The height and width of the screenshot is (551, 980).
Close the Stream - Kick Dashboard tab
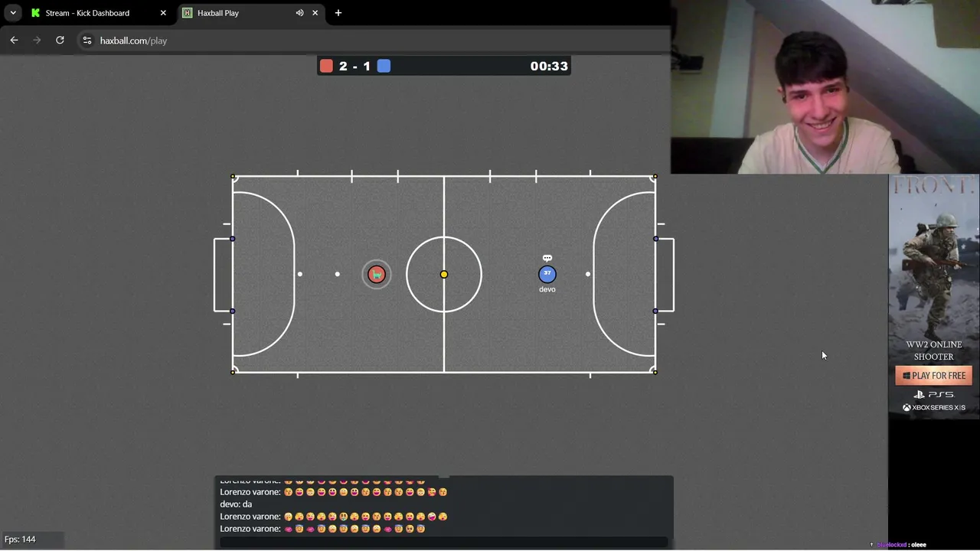point(163,13)
